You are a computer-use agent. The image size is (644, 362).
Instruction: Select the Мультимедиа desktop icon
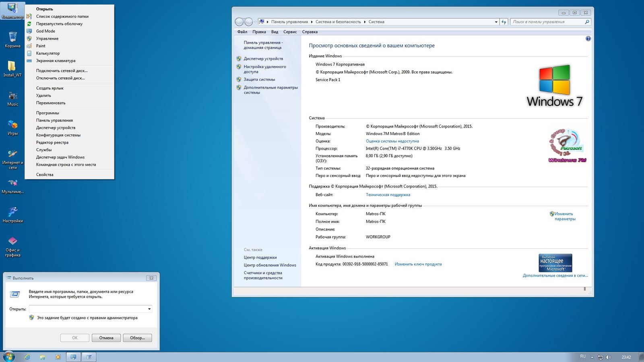click(x=12, y=186)
